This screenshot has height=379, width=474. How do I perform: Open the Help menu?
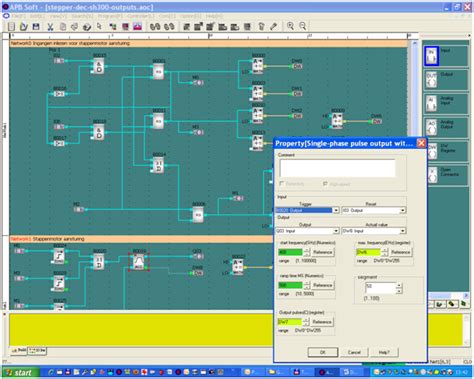click(214, 16)
